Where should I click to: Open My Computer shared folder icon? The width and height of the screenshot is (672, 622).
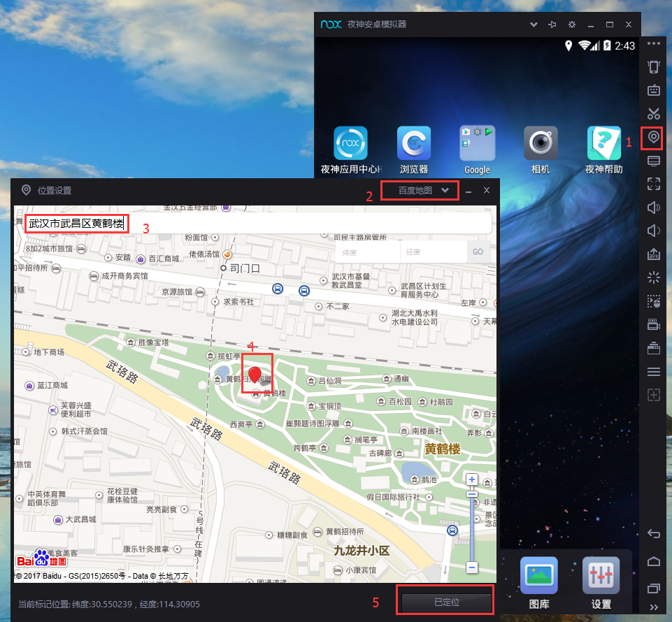[654, 161]
